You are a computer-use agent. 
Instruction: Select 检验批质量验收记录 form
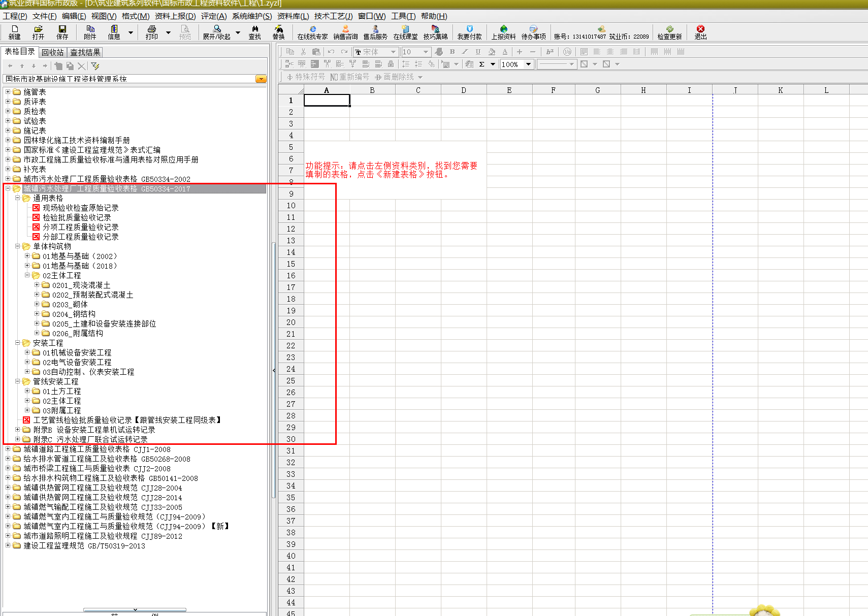point(77,217)
